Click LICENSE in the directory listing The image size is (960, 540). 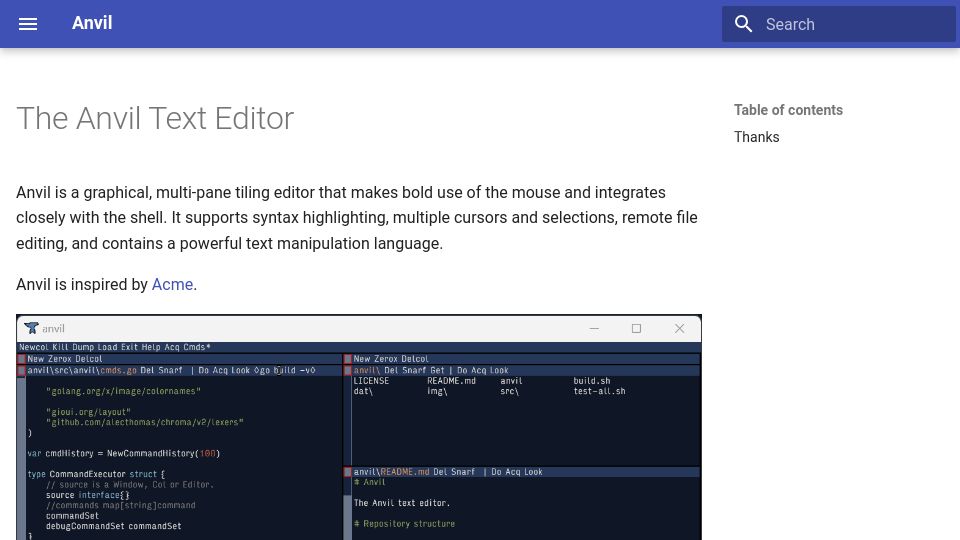(371, 381)
